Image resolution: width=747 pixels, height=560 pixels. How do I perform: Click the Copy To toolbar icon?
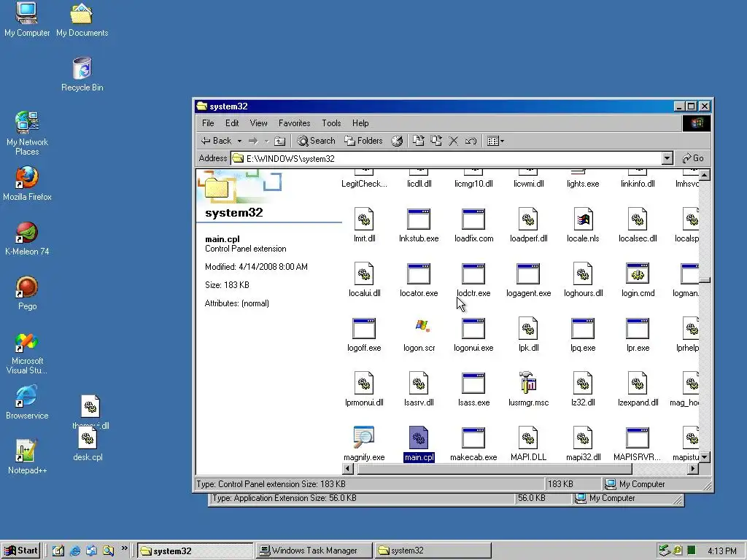point(436,141)
